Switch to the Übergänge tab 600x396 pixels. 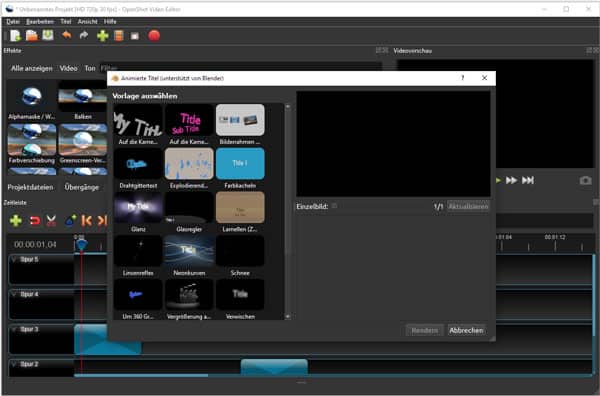82,187
